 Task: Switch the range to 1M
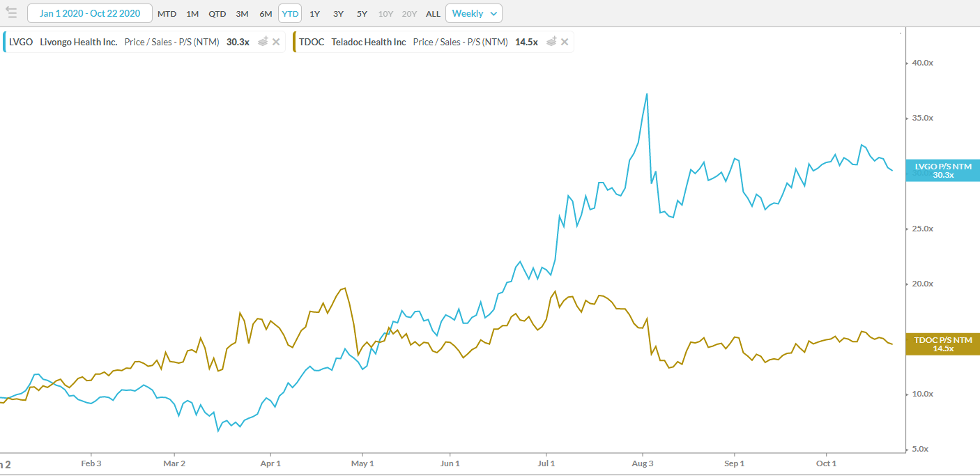coord(192,14)
